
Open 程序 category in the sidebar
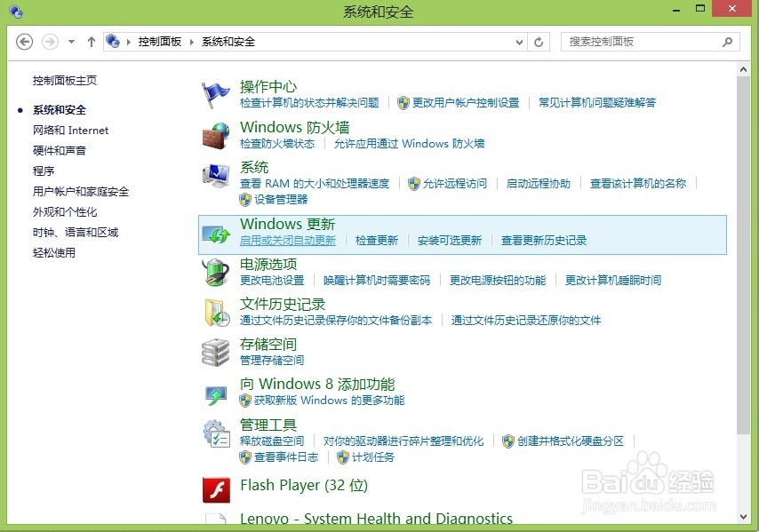44,171
